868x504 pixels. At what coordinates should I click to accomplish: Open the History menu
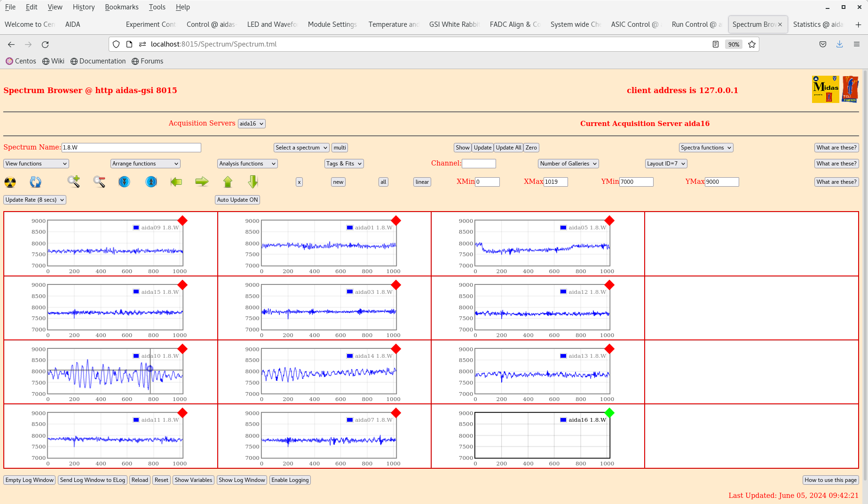pos(84,7)
